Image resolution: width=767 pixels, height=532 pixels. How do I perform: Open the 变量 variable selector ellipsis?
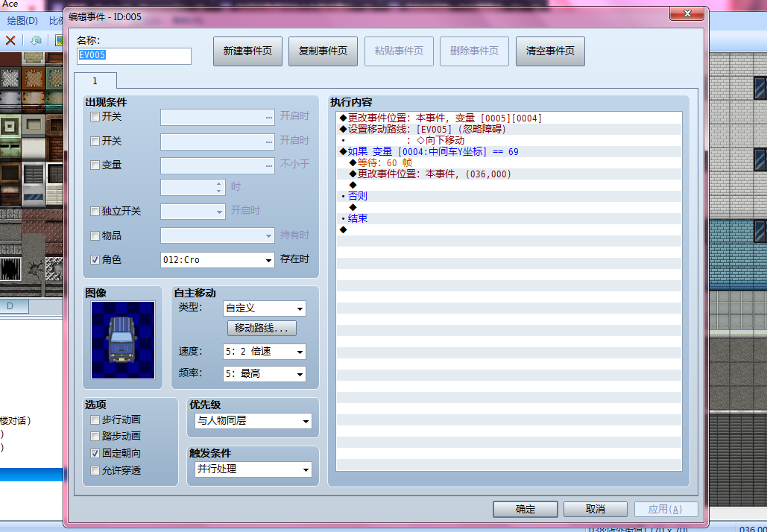(269, 165)
